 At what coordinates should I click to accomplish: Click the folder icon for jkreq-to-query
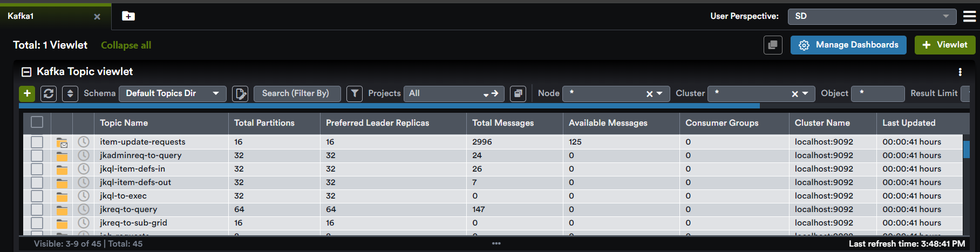coord(62,210)
